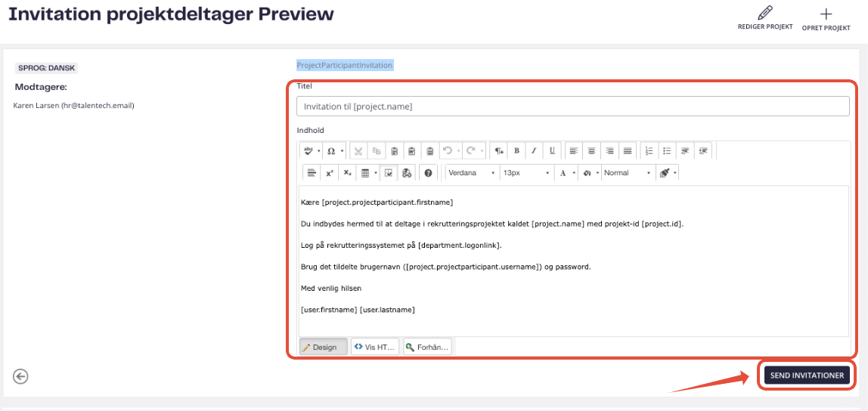
Task: Click the OPRET PROJEKT label
Action: pyautogui.click(x=826, y=28)
